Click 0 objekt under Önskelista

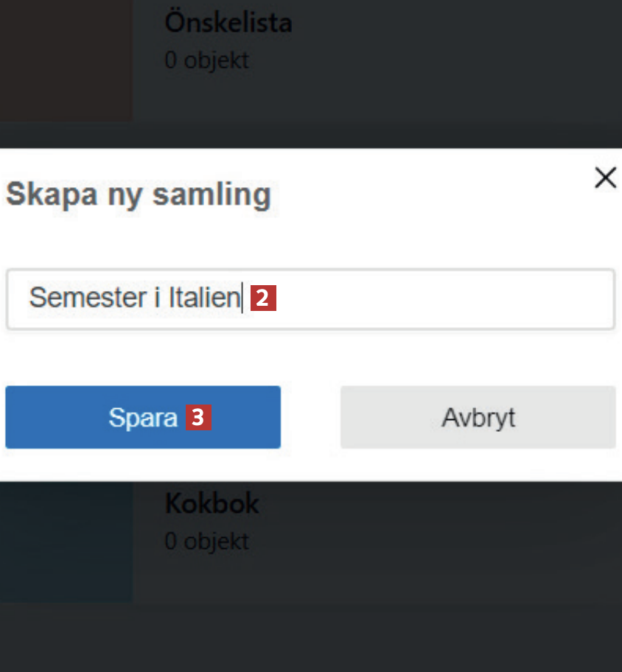[206, 60]
